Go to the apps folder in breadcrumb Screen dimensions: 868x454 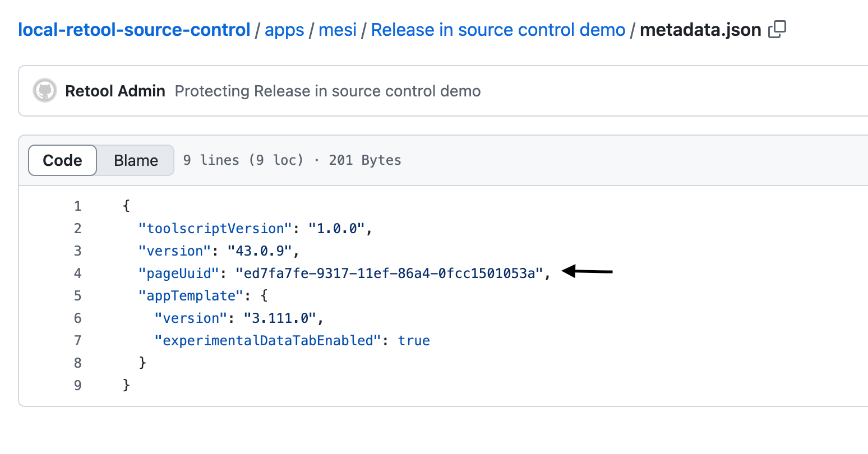[x=284, y=30]
